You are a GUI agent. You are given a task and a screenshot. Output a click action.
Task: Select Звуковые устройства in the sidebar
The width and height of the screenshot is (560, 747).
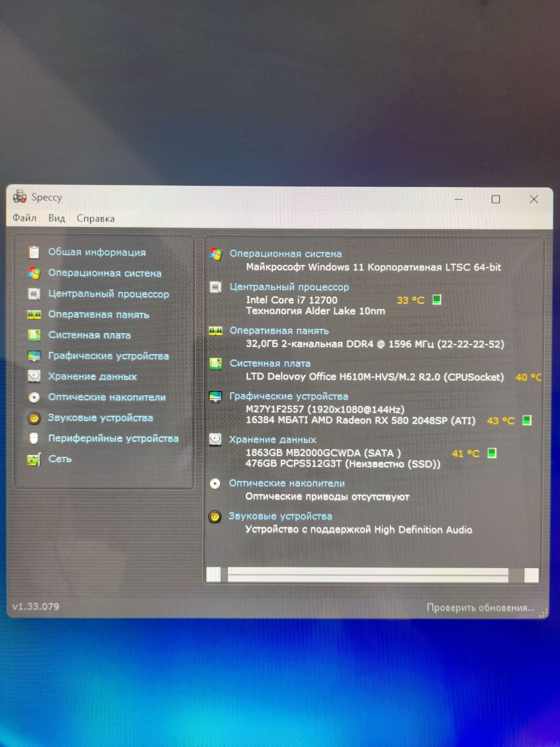pos(100,418)
